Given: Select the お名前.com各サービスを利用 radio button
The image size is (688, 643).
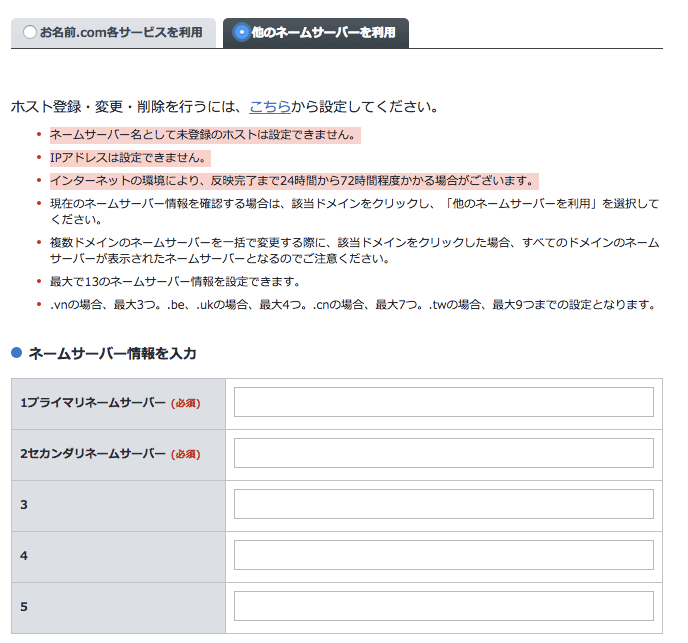Looking at the screenshot, I should pos(30,32).
